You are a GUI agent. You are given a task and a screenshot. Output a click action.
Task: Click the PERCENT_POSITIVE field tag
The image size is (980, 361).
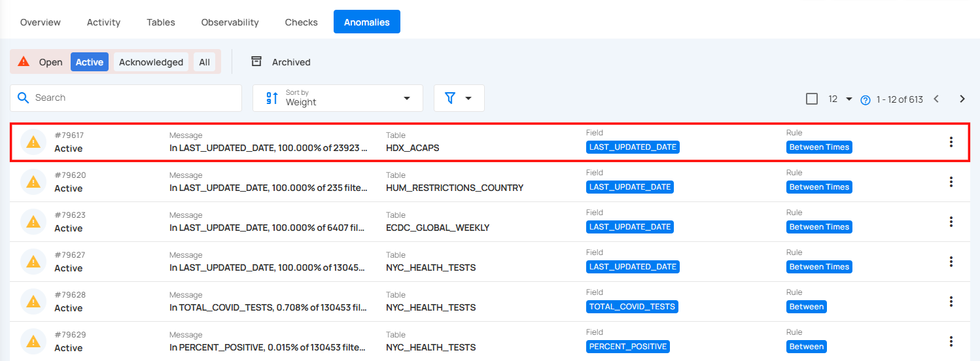click(x=628, y=347)
